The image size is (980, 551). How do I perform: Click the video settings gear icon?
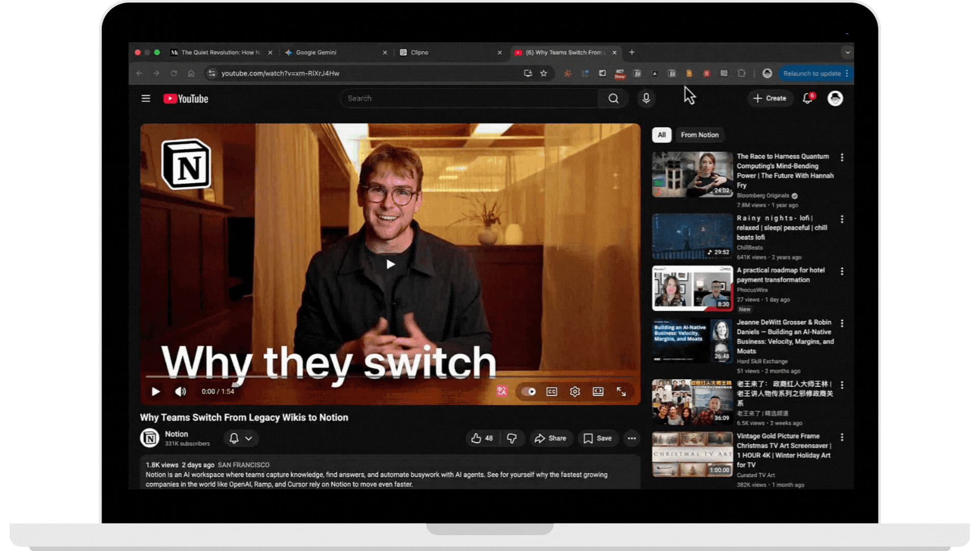pyautogui.click(x=575, y=392)
